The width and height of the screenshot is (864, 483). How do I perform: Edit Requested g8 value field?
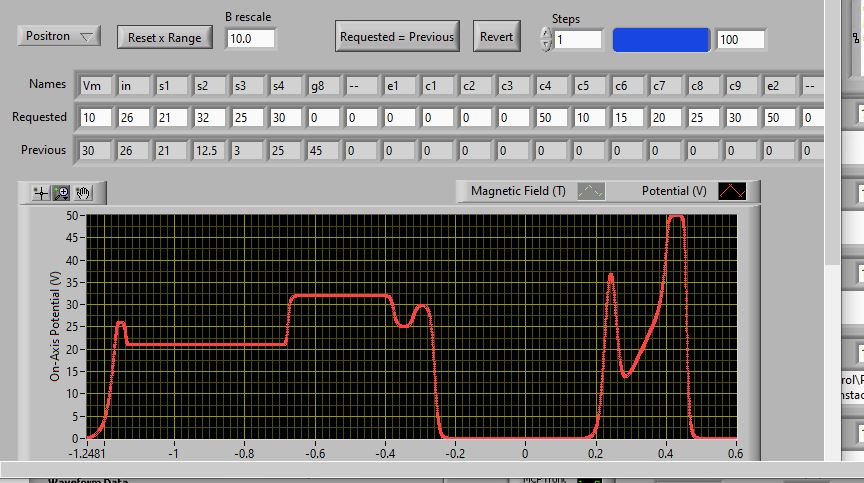[324, 117]
